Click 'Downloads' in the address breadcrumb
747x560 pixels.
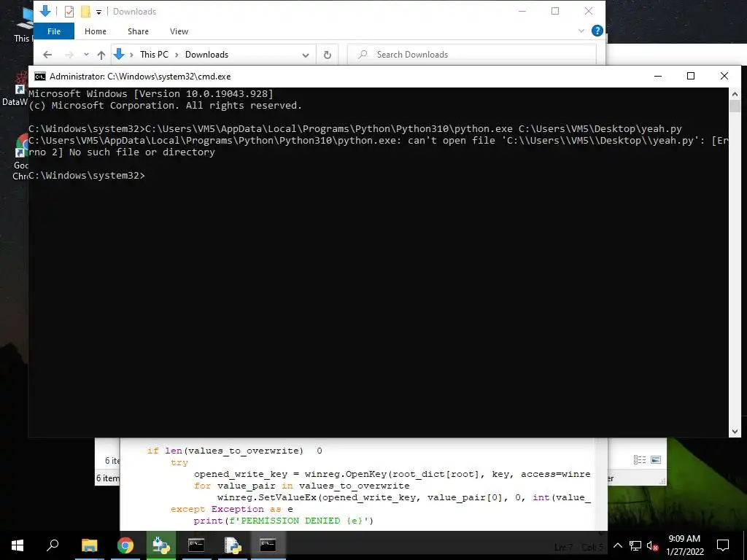206,55
